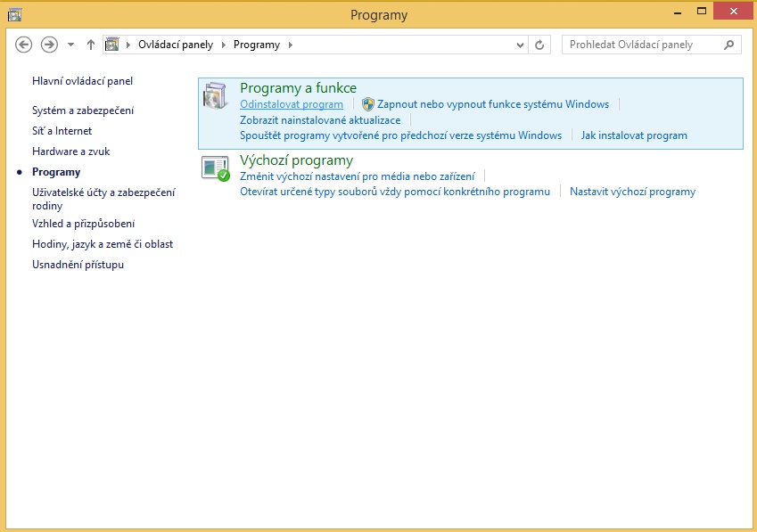The height and width of the screenshot is (532, 757).
Task: Open Hardware a zvuk category
Action: [x=70, y=151]
